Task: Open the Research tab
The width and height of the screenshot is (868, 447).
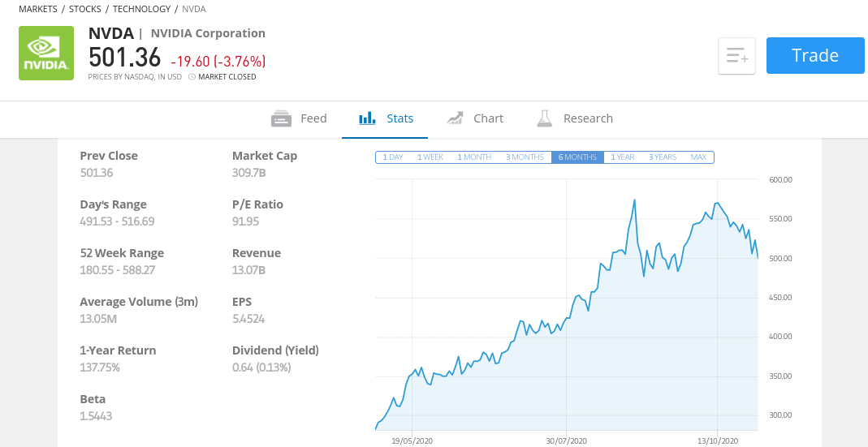Action: pyautogui.click(x=575, y=118)
